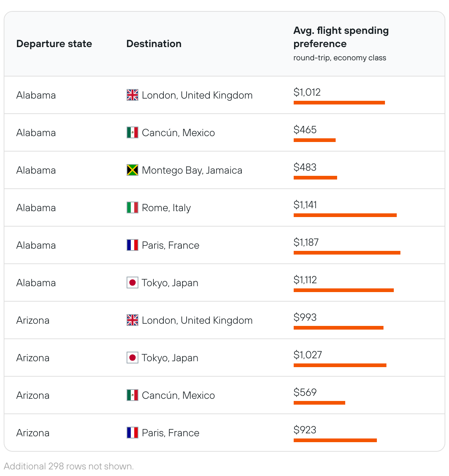The width and height of the screenshot is (449, 476).
Task: Click the UK flag in Arizona's London row
Action: [x=132, y=320]
